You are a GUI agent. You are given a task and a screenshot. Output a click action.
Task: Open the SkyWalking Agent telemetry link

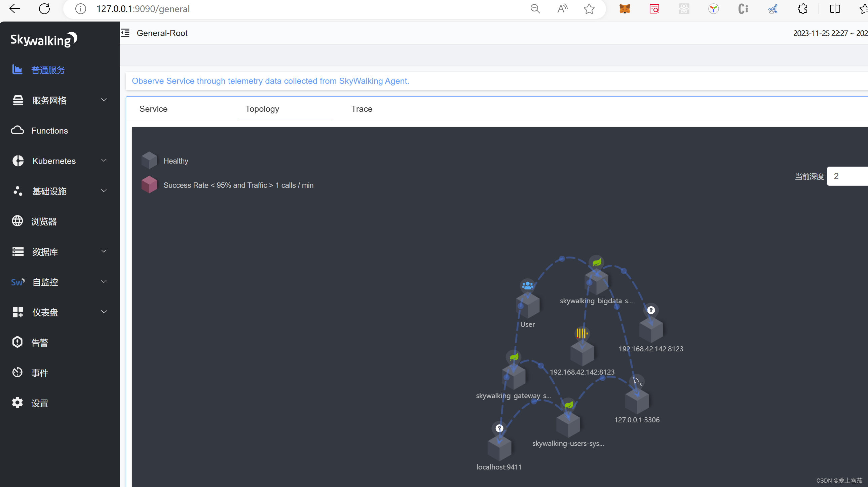pos(270,81)
